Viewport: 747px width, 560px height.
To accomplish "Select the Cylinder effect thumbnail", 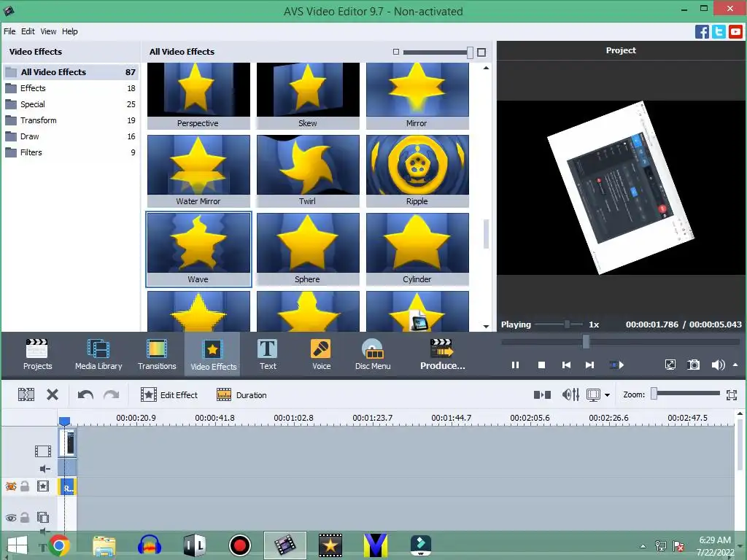I will (x=417, y=249).
